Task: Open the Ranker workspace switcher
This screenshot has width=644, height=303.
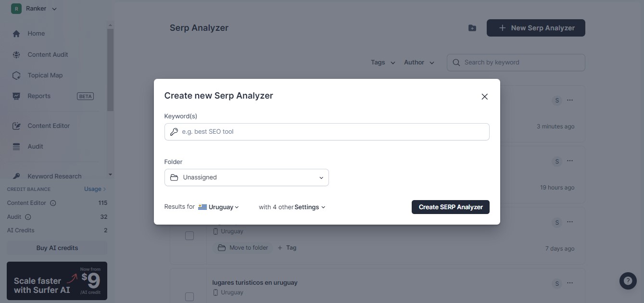Action: [x=34, y=9]
